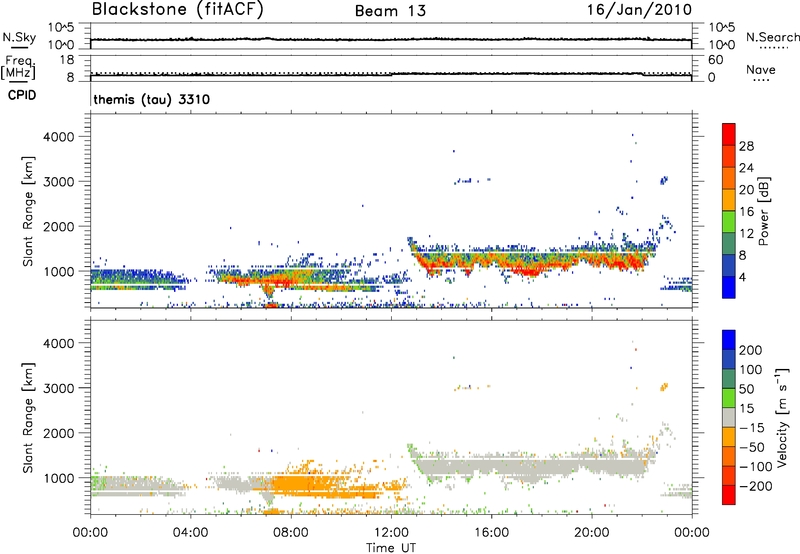
Task: Click the "28" value on the power colorbar
Action: (746, 146)
